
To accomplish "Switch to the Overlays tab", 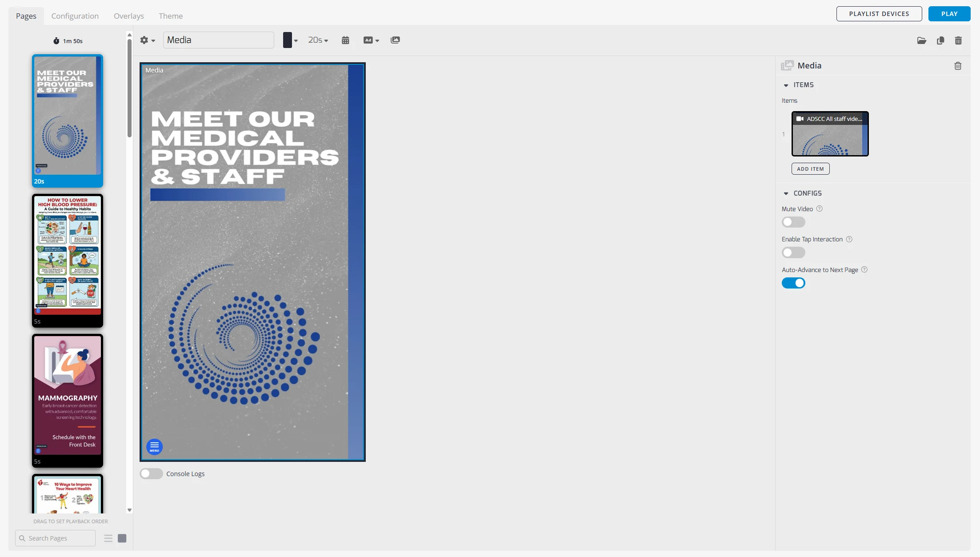I will pyautogui.click(x=129, y=16).
